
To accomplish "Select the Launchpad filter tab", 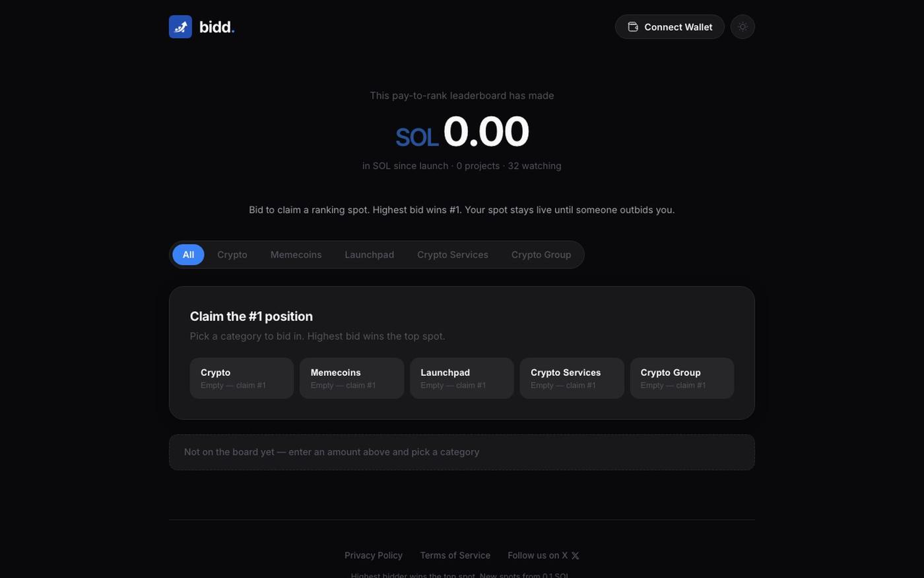I will (370, 254).
